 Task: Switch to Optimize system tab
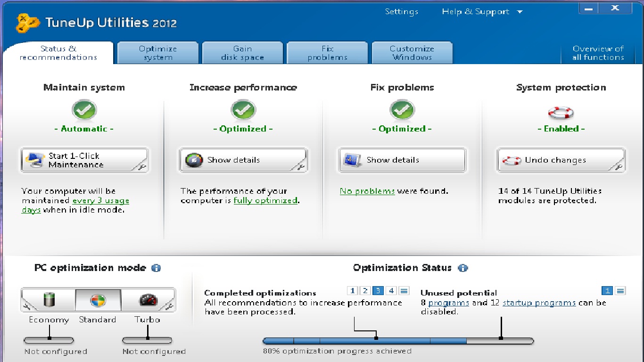coord(158,53)
